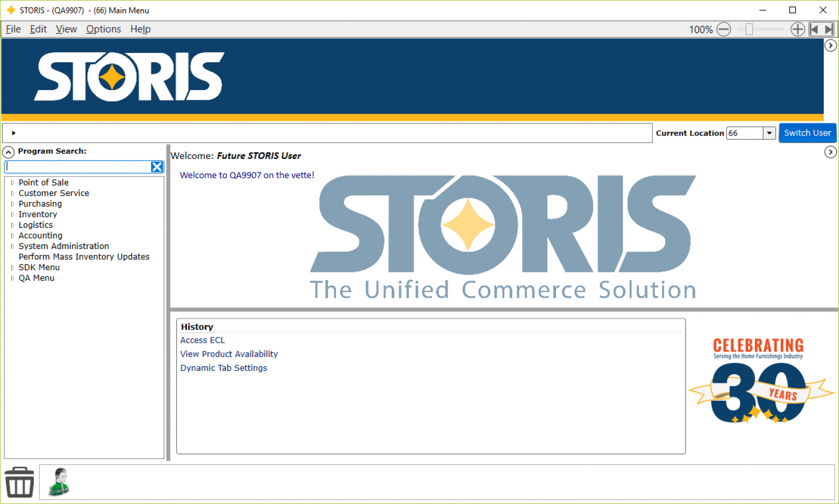Switch to the History tab

(x=197, y=326)
